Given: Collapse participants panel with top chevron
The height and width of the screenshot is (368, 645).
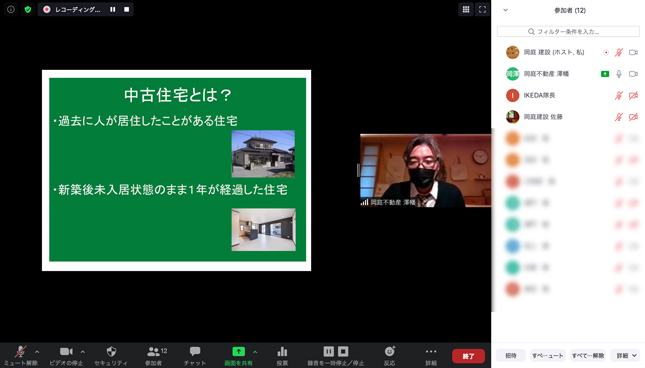Looking at the screenshot, I should tap(506, 10).
